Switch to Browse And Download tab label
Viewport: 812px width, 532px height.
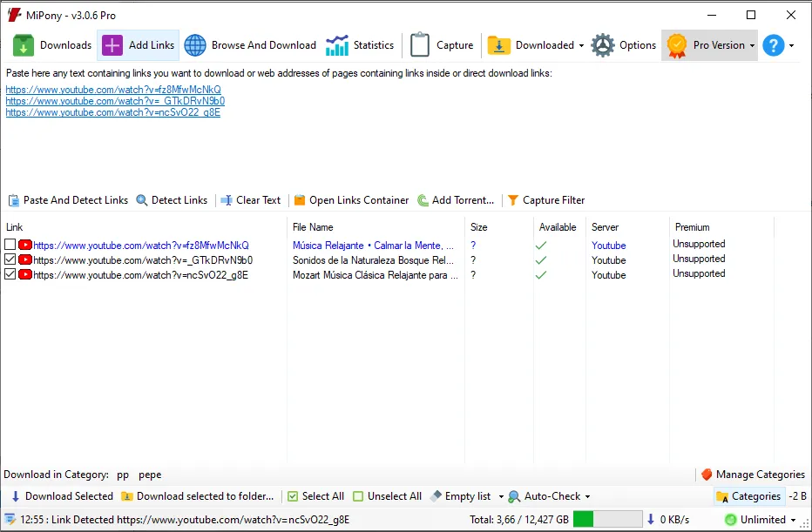[264, 45]
